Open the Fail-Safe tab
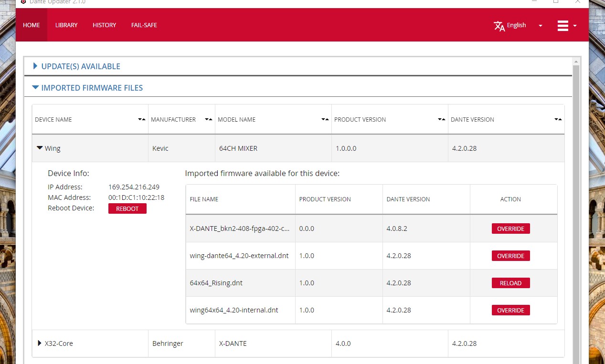The image size is (605, 364). (144, 25)
